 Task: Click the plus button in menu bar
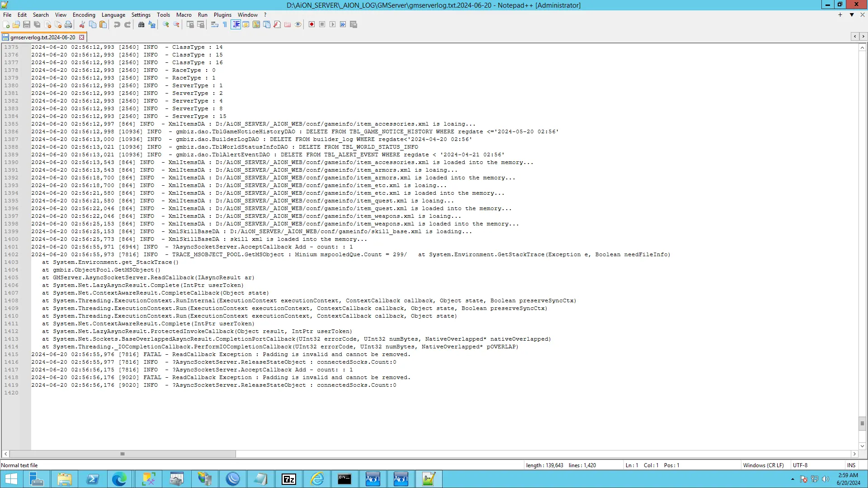(840, 15)
